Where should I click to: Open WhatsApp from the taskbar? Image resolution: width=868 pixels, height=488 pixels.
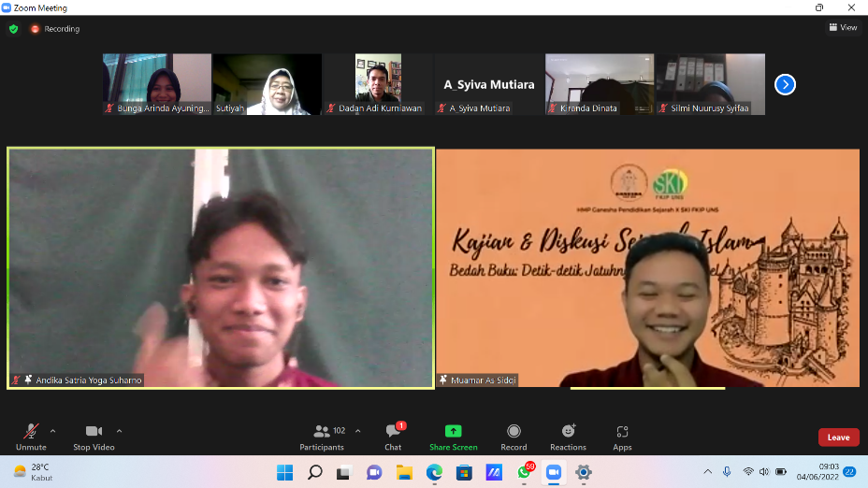pos(524,472)
